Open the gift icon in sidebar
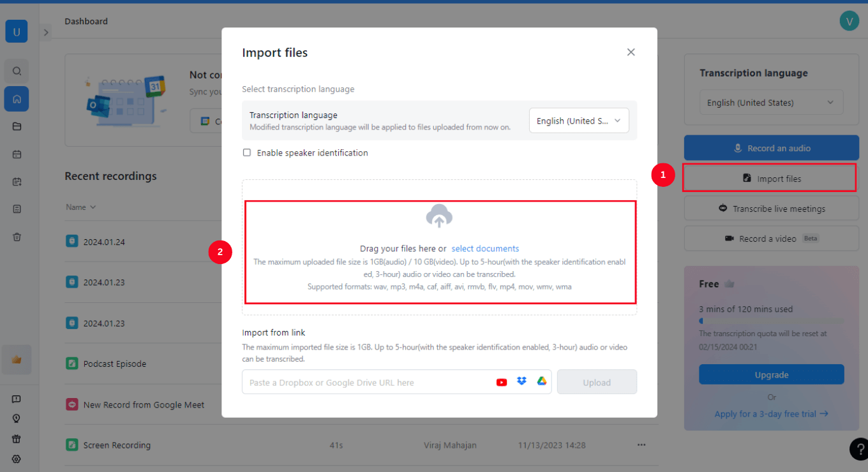Image resolution: width=868 pixels, height=472 pixels. pyautogui.click(x=17, y=439)
